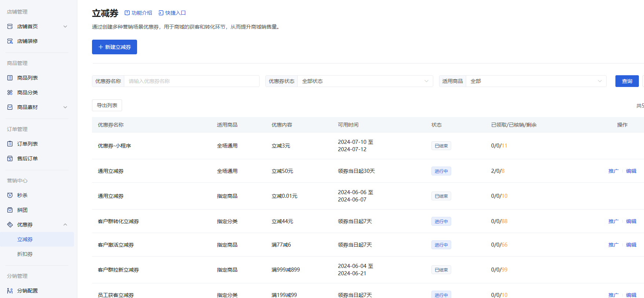Screen dimensions: 644x298
Task: Click 推广 for the 立减50元 coupon
Action: tap(614, 171)
